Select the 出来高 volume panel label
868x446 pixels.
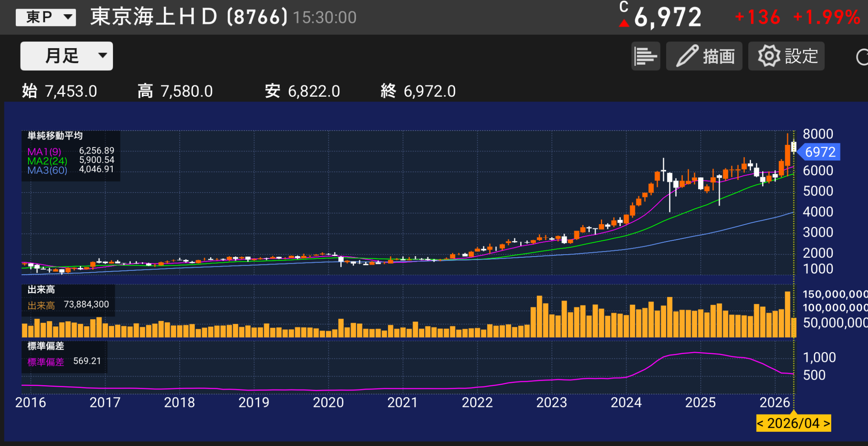[41, 290]
